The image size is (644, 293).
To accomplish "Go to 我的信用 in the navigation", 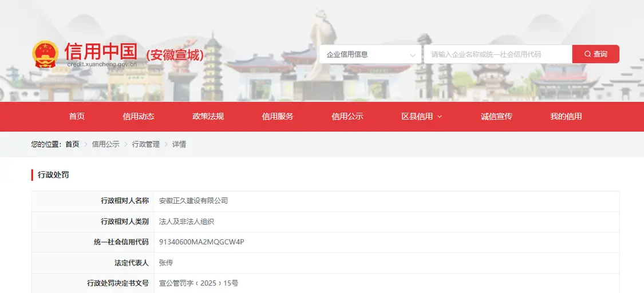I will pyautogui.click(x=566, y=117).
